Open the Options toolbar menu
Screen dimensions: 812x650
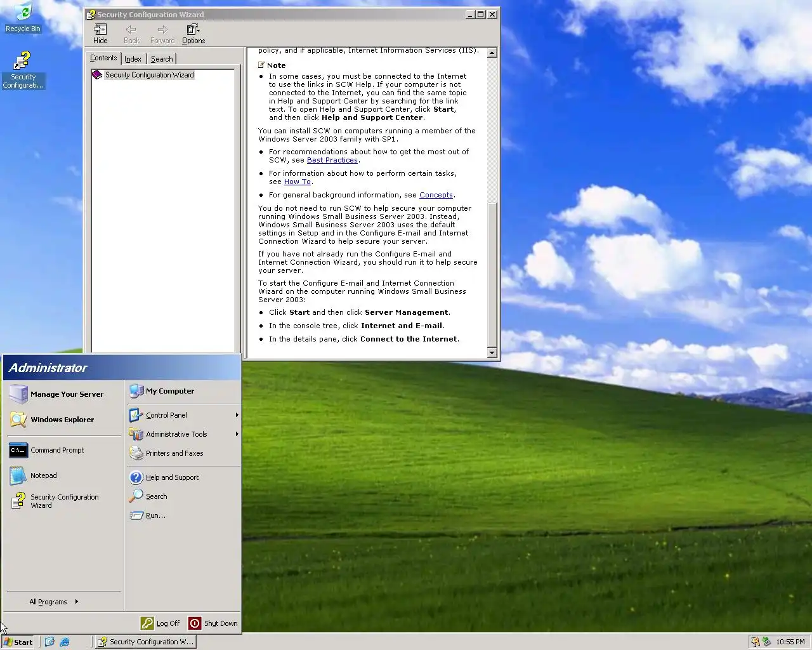(x=193, y=34)
